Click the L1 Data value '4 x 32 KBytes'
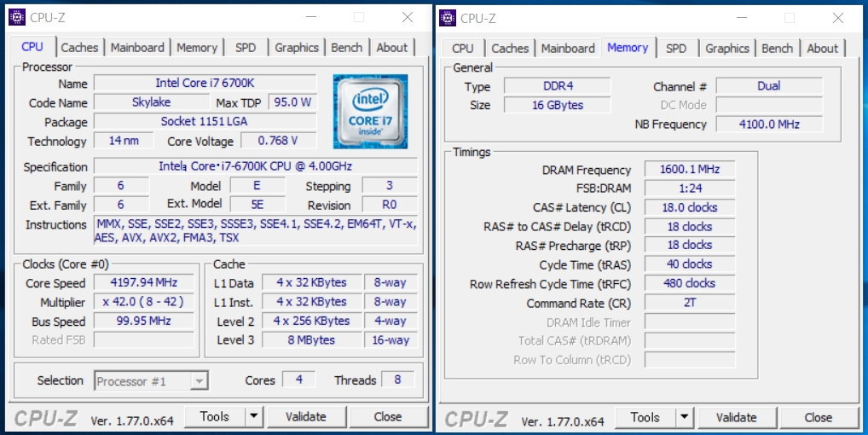 click(312, 282)
